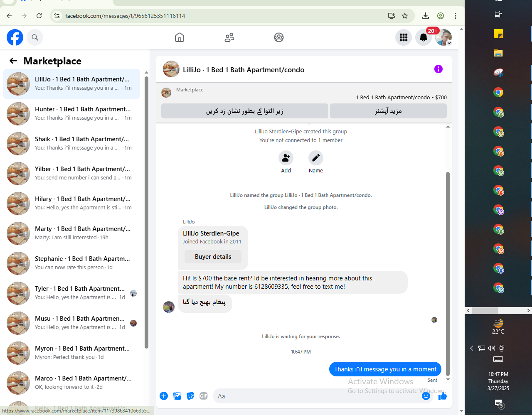Click the volume speaker tray icon

click(x=492, y=348)
